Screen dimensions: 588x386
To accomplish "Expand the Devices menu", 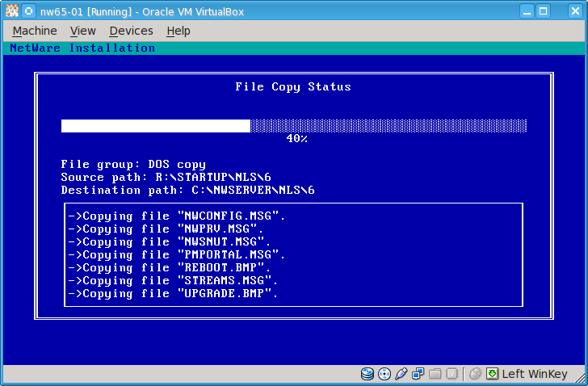I will (131, 31).
